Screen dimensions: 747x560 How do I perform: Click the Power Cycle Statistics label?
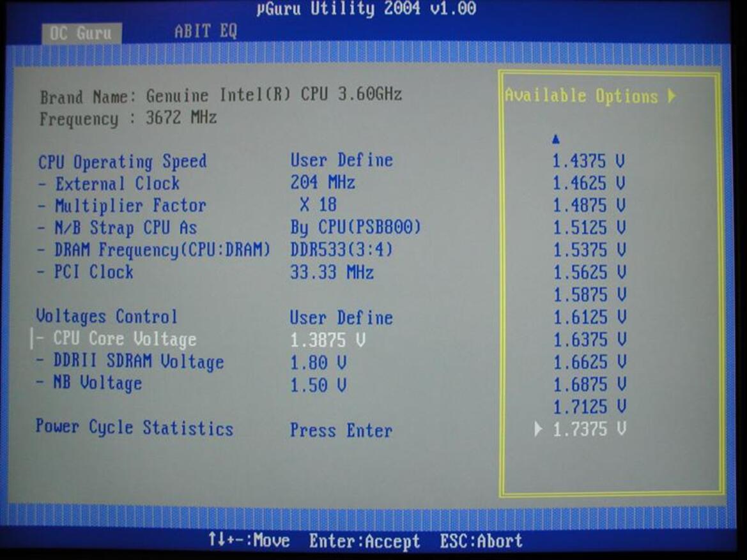pyautogui.click(x=134, y=428)
